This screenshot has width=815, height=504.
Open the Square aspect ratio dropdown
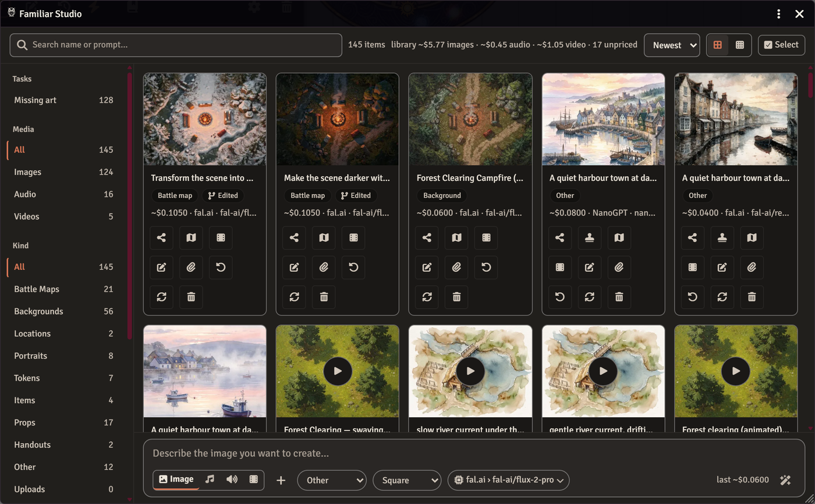pyautogui.click(x=407, y=480)
